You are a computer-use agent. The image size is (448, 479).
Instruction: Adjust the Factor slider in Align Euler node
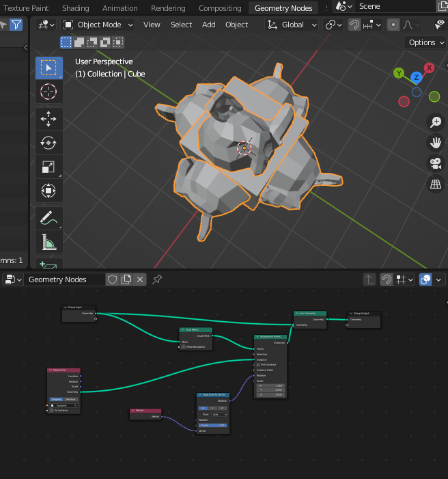pos(213,425)
